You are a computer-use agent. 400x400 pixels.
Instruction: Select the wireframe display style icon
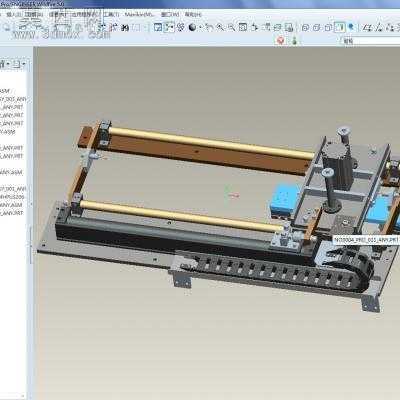[305, 28]
